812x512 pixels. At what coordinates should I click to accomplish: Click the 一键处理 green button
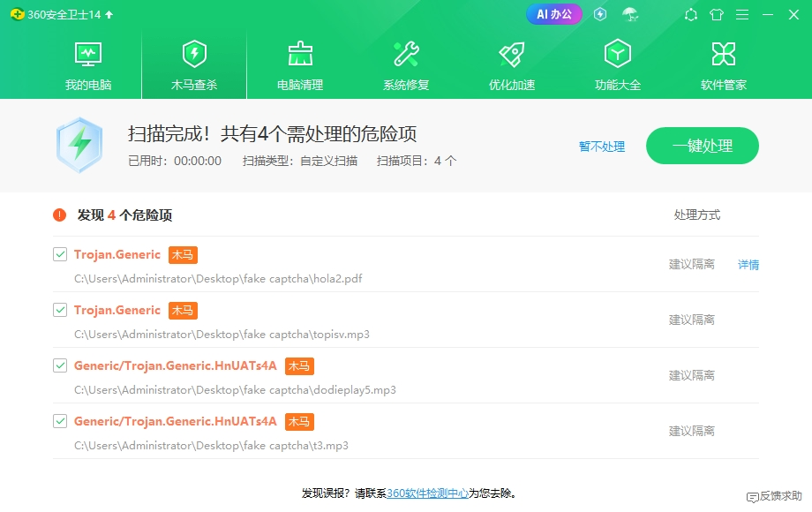(x=703, y=146)
